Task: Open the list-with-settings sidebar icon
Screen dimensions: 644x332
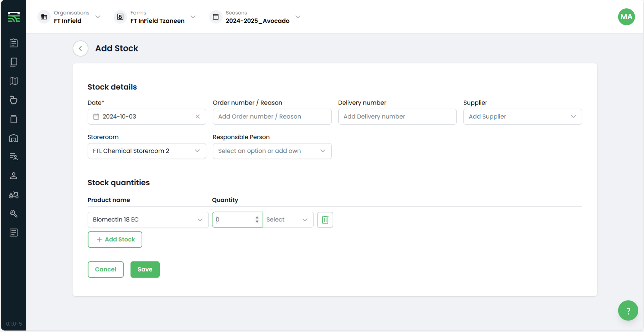Action: point(14,157)
